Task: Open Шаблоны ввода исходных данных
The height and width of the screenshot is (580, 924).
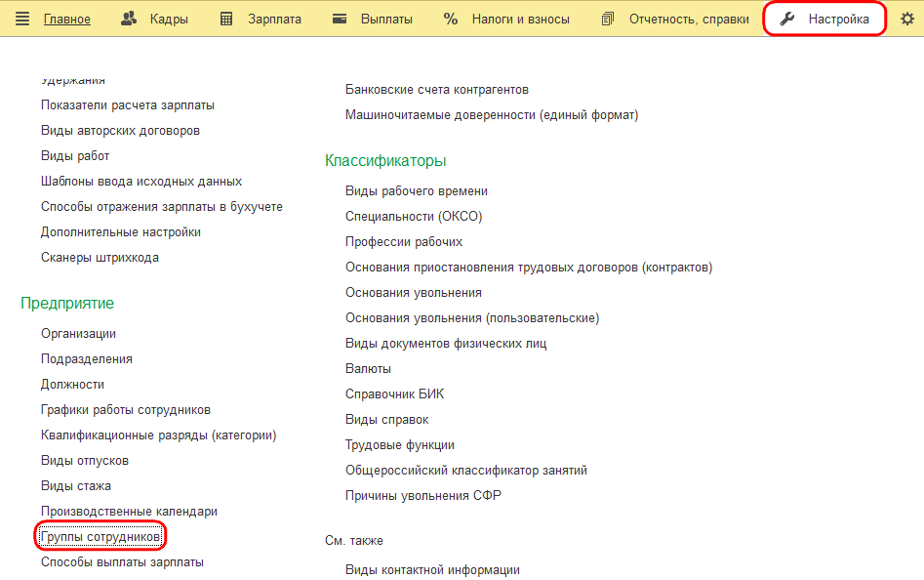Action: [141, 182]
